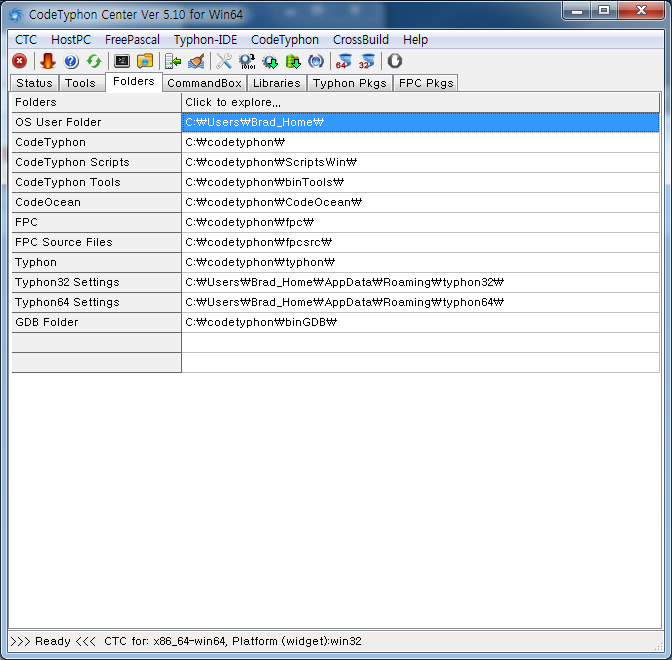The height and width of the screenshot is (660, 672).
Task: Click the broom cleanup icon
Action: coord(196,61)
